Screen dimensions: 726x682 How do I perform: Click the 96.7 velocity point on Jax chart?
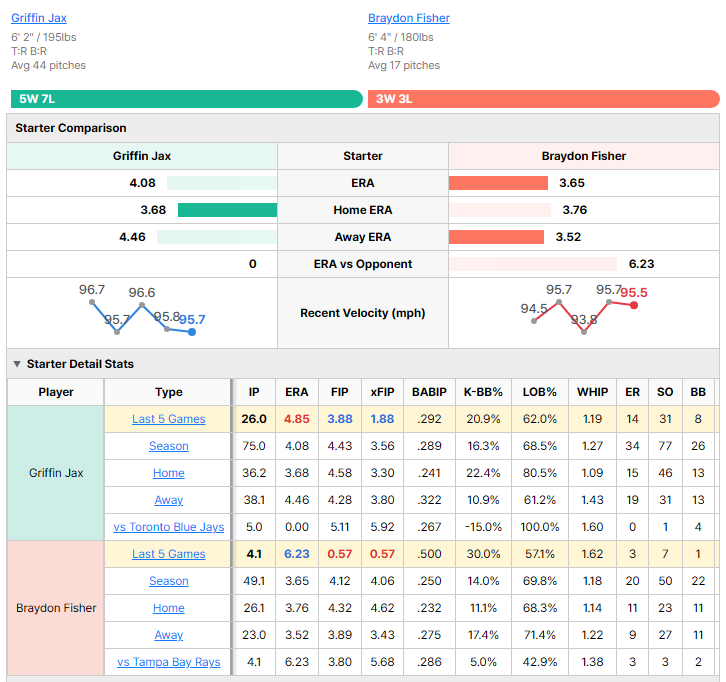coord(92,302)
